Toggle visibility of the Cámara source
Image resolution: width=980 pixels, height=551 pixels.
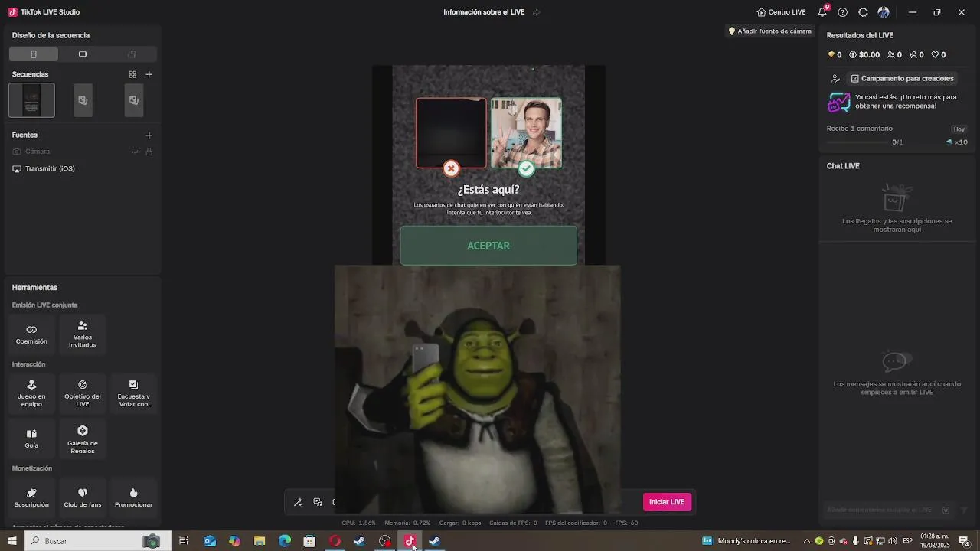pos(135,152)
